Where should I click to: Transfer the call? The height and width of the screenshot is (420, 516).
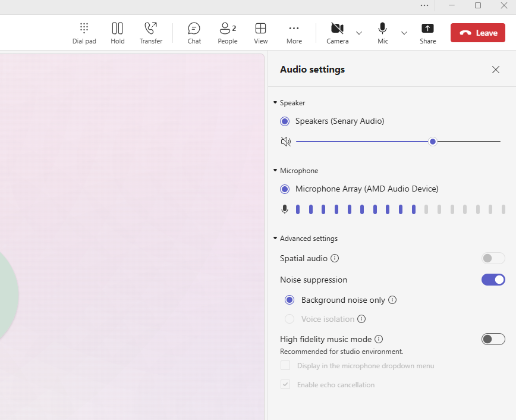tap(151, 33)
